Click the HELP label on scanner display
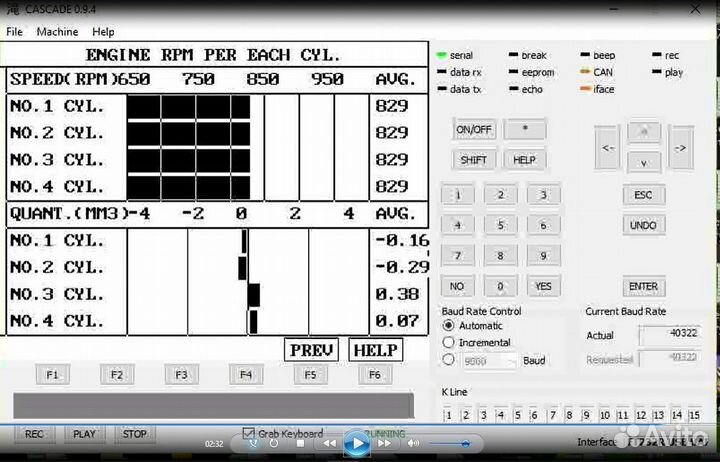720x462 pixels. coord(376,350)
